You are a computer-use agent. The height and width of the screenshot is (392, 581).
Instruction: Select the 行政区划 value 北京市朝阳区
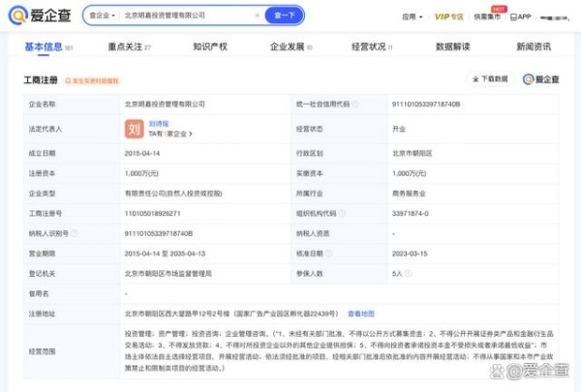[x=413, y=153]
